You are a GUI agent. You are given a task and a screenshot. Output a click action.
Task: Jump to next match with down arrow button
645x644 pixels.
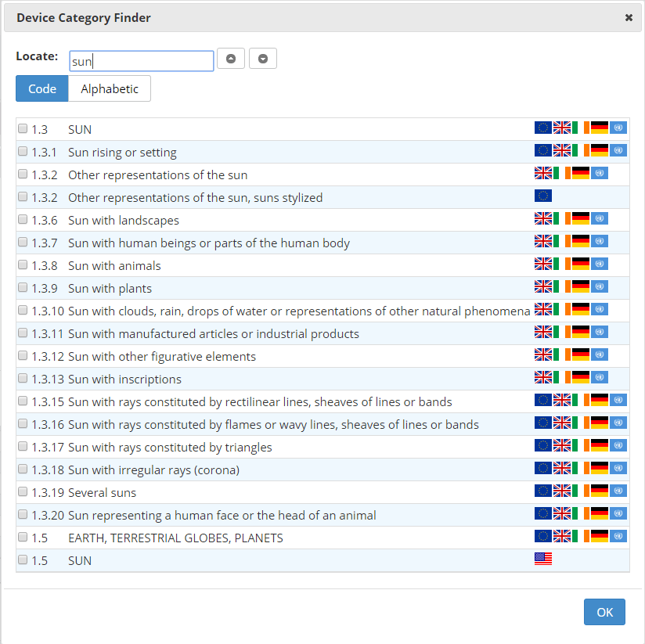(263, 59)
